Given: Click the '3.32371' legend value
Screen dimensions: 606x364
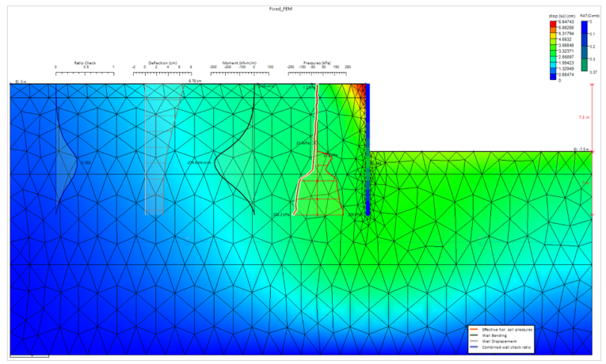Looking at the screenshot, I should click(x=566, y=51).
